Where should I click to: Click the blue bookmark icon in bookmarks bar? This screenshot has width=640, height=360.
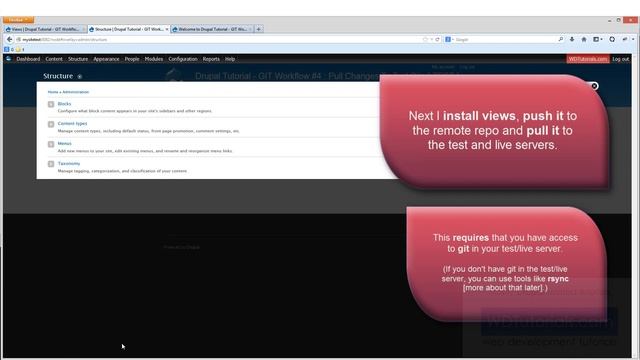click(x=7, y=49)
